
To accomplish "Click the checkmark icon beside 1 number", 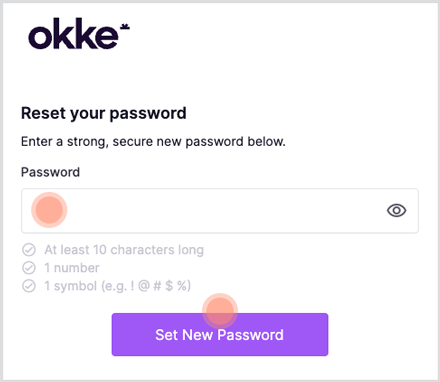I will coord(29,268).
